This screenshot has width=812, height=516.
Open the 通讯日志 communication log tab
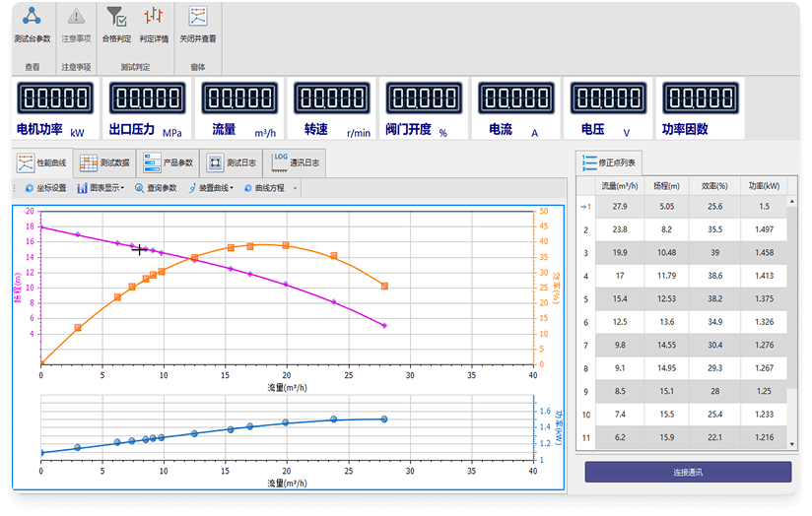(x=295, y=162)
